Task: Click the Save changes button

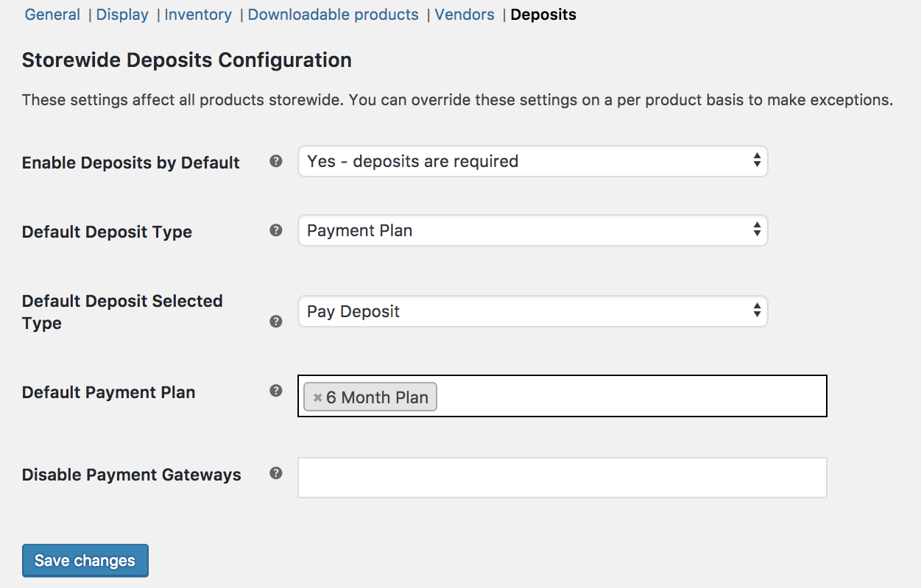Action: 85,560
